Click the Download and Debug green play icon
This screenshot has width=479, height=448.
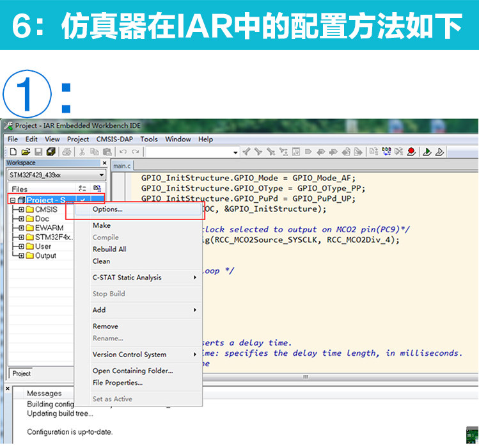427,152
